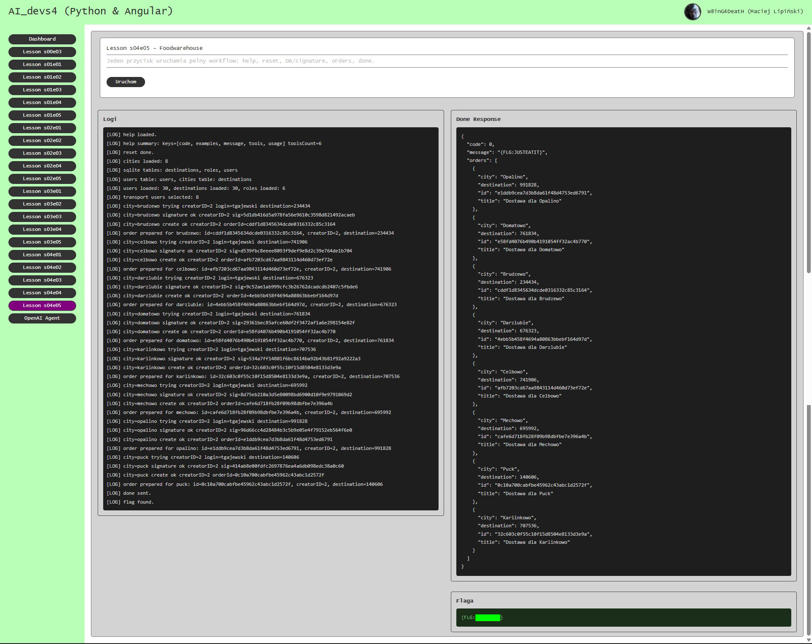Open the OpenAI Agent page

pos(42,318)
